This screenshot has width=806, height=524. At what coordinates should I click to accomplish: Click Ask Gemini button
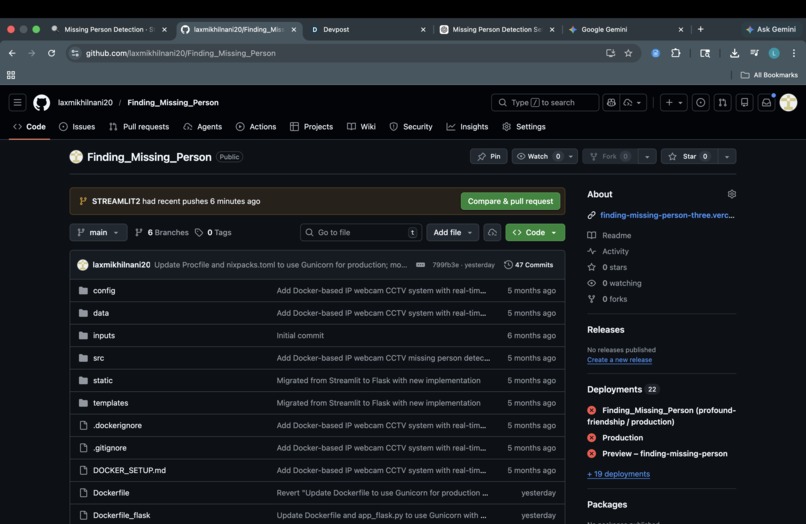point(771,29)
